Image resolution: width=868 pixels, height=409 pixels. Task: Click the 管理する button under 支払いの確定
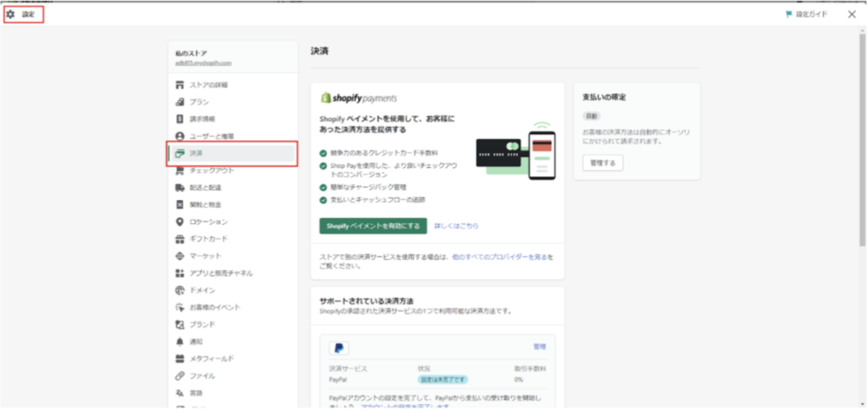pyautogui.click(x=603, y=163)
